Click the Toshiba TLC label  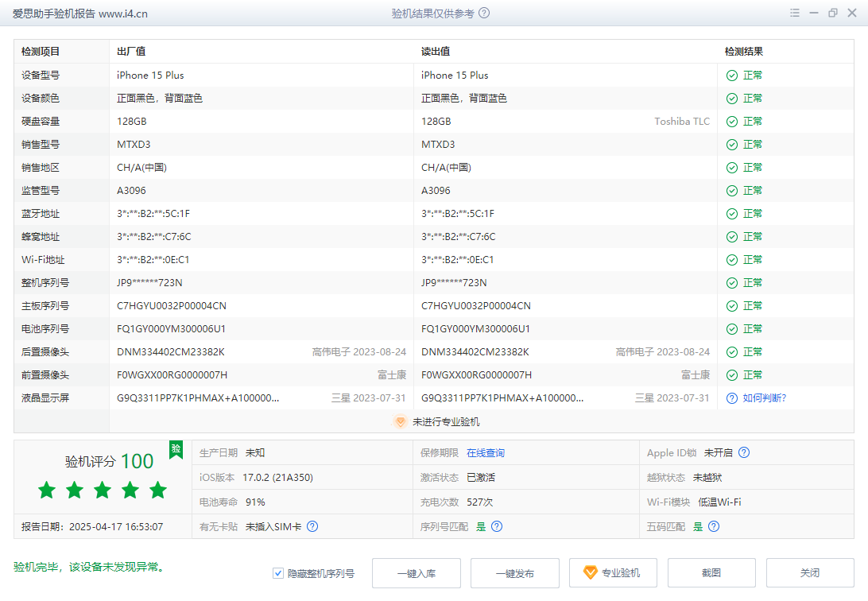click(682, 121)
